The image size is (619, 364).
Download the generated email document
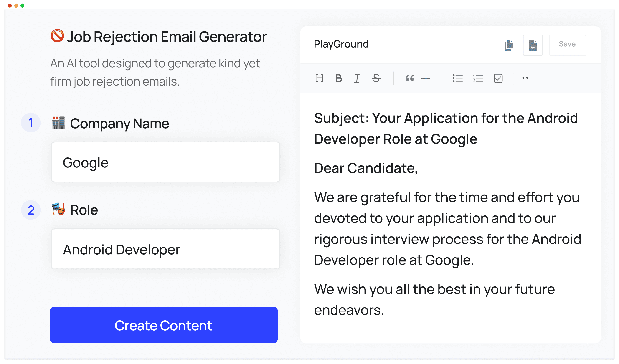pyautogui.click(x=533, y=45)
